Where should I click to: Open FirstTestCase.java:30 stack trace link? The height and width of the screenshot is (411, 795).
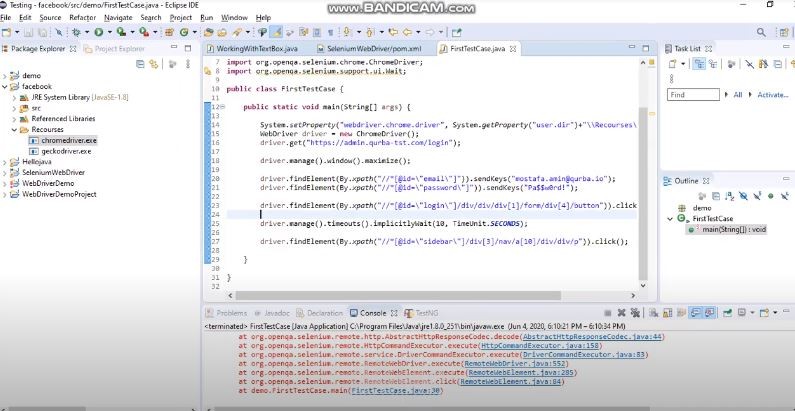pos(396,391)
